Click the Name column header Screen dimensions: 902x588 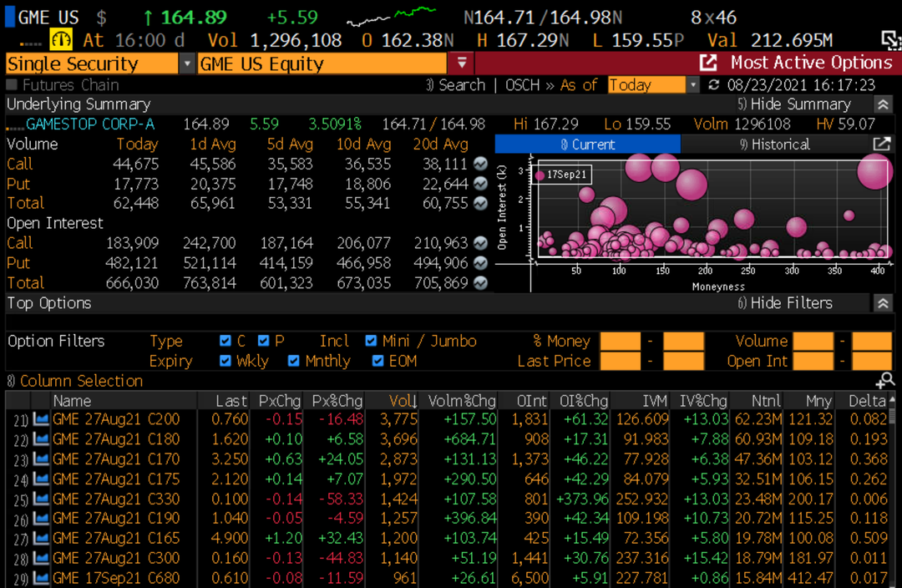tap(72, 400)
